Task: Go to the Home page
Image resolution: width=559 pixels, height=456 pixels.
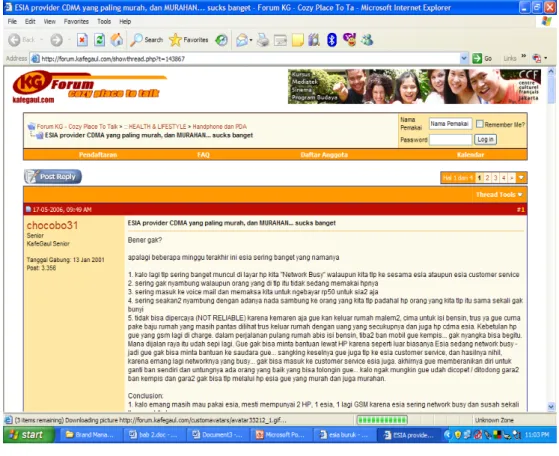Action: click(117, 40)
